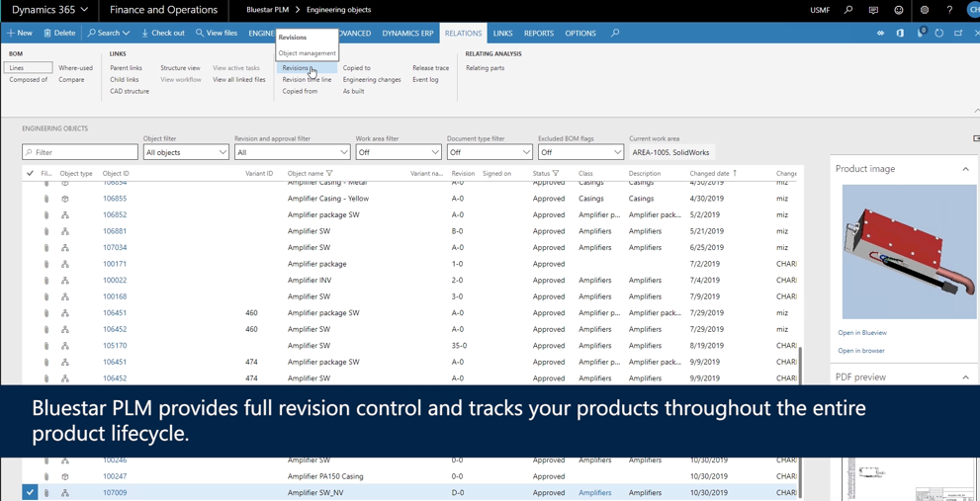Click the Where-used button in BOM group
The image size is (980, 501).
coord(75,68)
